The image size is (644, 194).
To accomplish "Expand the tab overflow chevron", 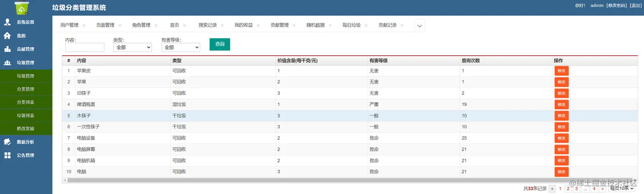I will (x=420, y=26).
